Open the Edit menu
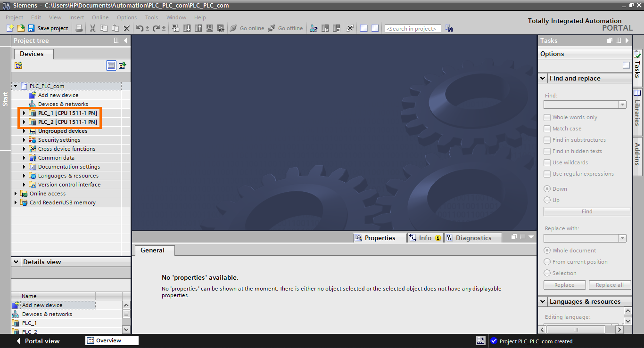This screenshot has height=348, width=644. (36, 17)
